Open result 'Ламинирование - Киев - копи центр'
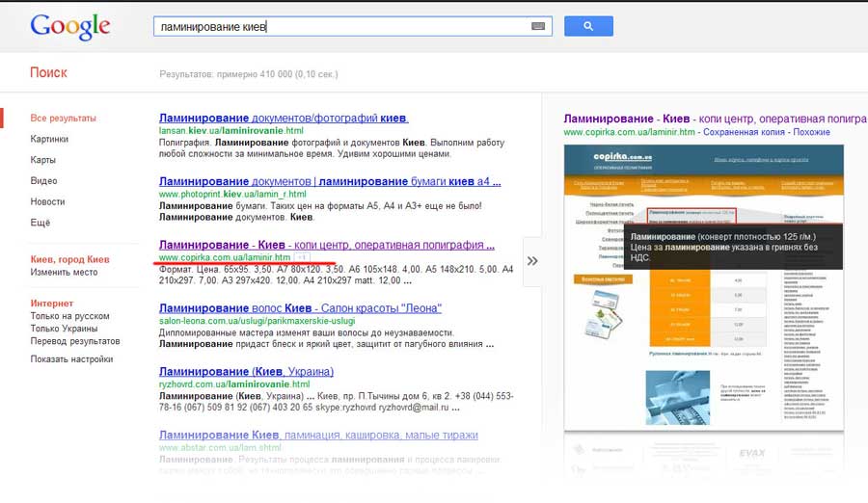 [327, 245]
